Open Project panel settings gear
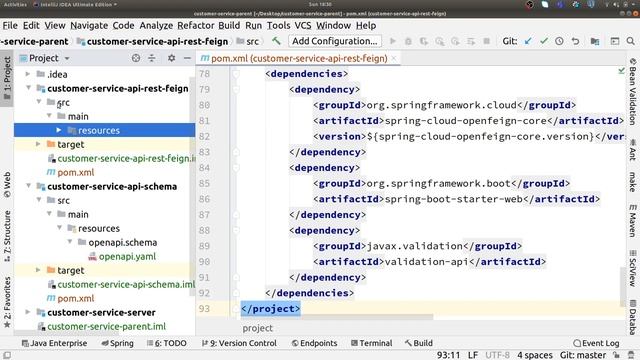 pyautogui.click(x=171, y=58)
